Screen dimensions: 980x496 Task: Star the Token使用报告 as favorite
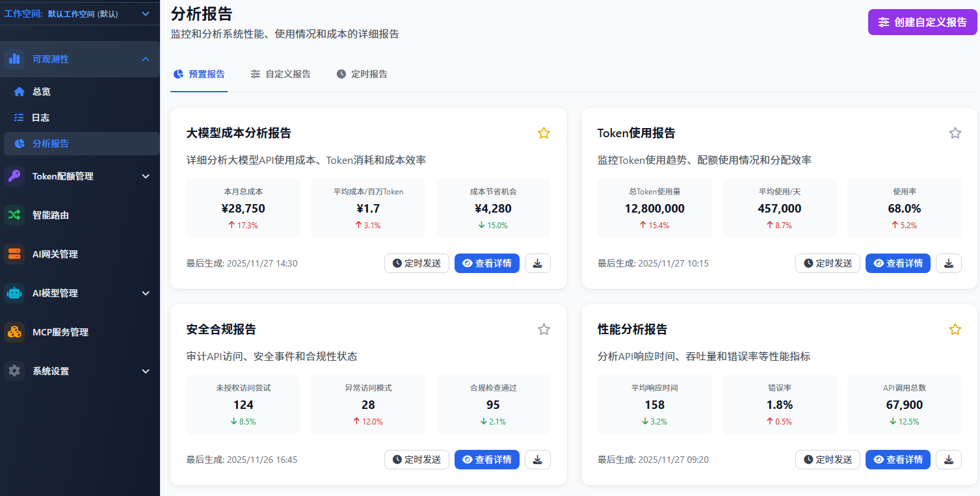point(955,133)
